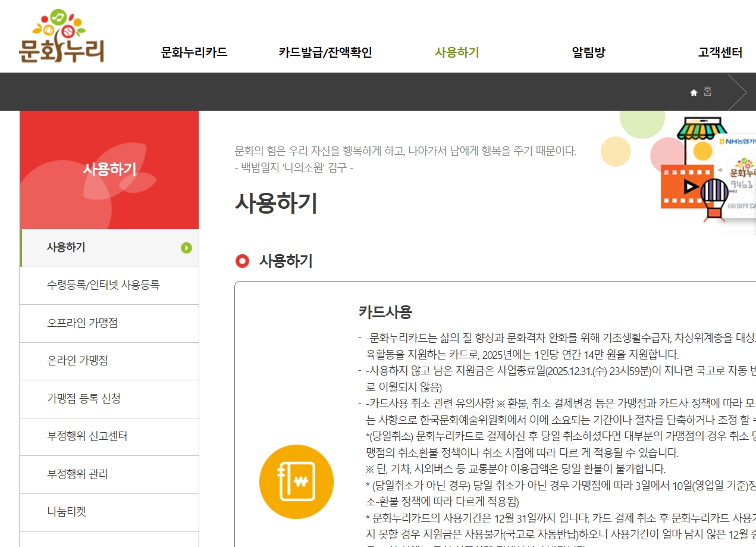
Task: Click the 백범일지 '나의소원' 김구 quote line
Action: coord(294,168)
